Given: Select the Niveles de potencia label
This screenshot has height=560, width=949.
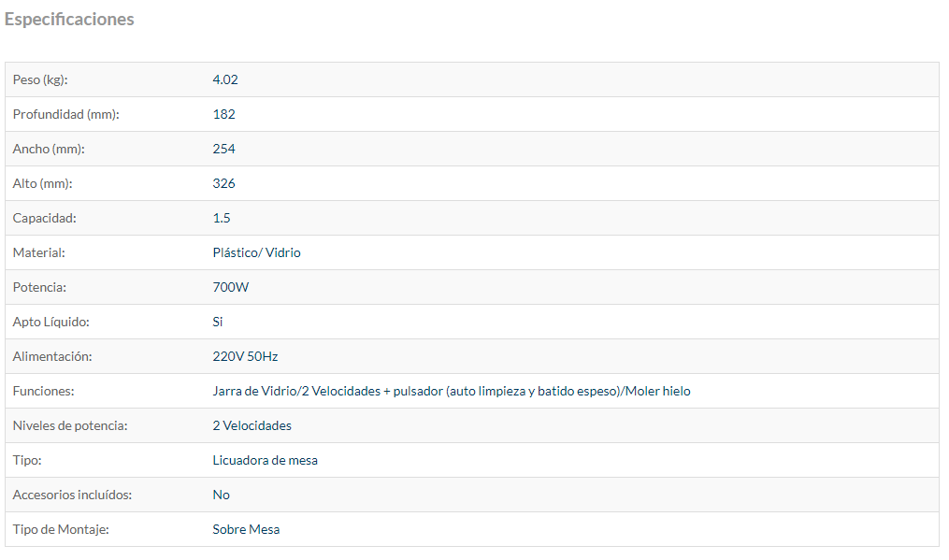Looking at the screenshot, I should 70,425.
